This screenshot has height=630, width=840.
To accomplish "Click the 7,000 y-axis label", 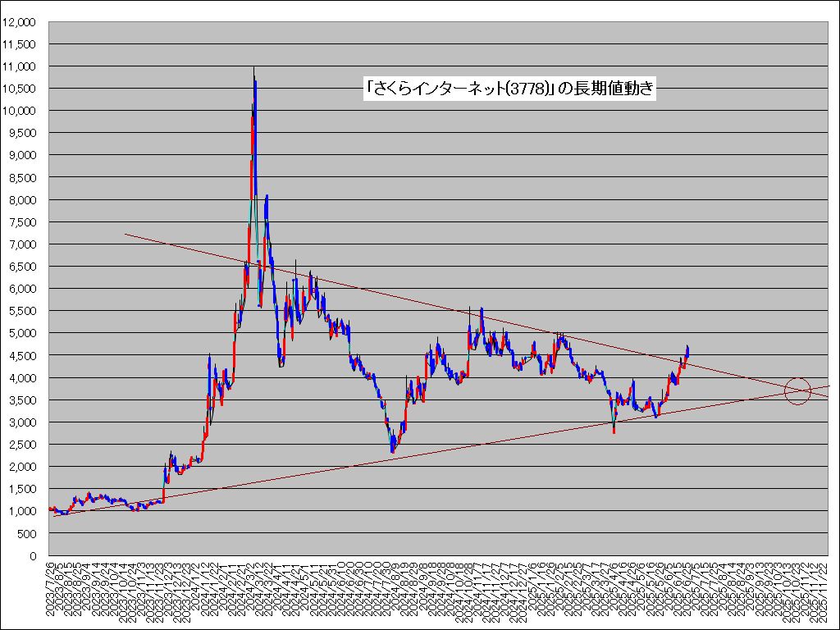I will [22, 244].
